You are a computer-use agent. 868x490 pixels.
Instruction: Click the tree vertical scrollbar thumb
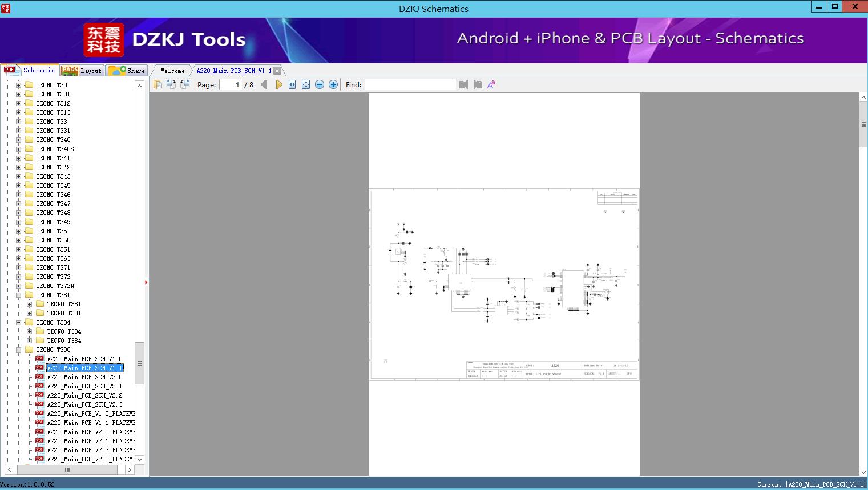(139, 363)
